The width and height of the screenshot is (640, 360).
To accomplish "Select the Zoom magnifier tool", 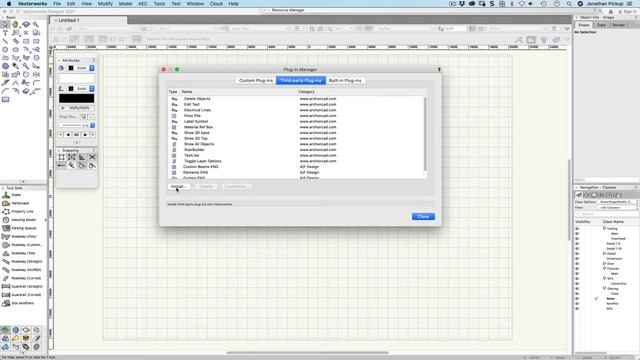I will pos(36,24).
